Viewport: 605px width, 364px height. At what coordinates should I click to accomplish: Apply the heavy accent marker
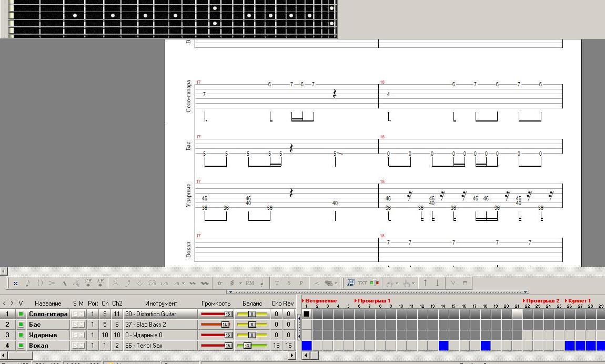64,283
